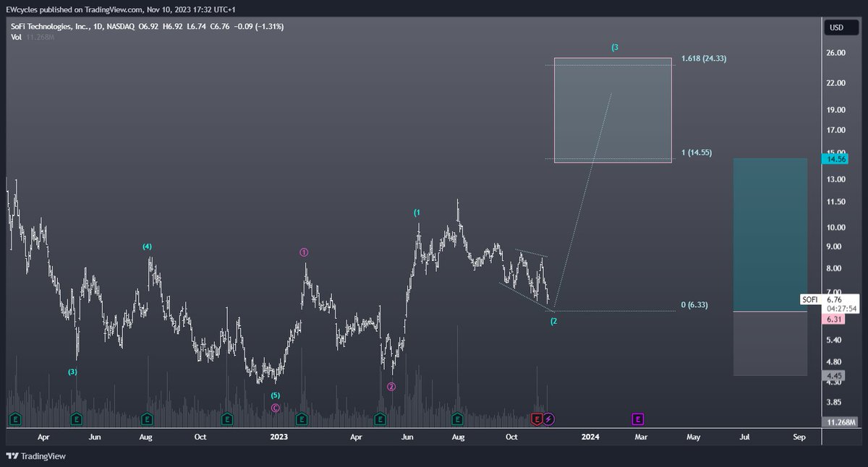Screen dimensions: 868x467
Task: Click earnings icon just right of 2023 label
Action: [x=302, y=419]
